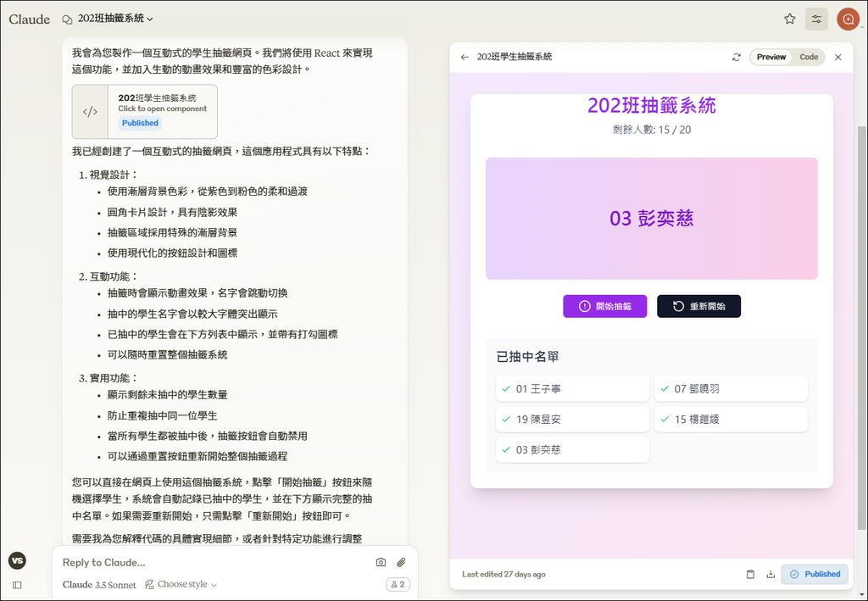The height and width of the screenshot is (601, 868).
Task: Click the experiments badge showing 2
Action: pyautogui.click(x=398, y=584)
